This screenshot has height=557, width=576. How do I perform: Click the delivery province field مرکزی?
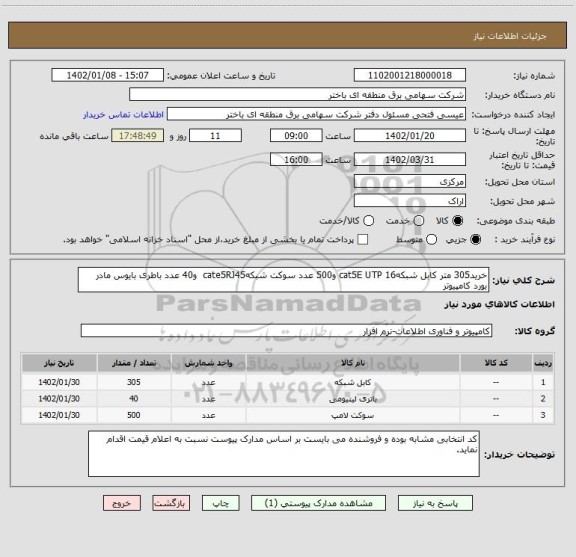(410, 181)
